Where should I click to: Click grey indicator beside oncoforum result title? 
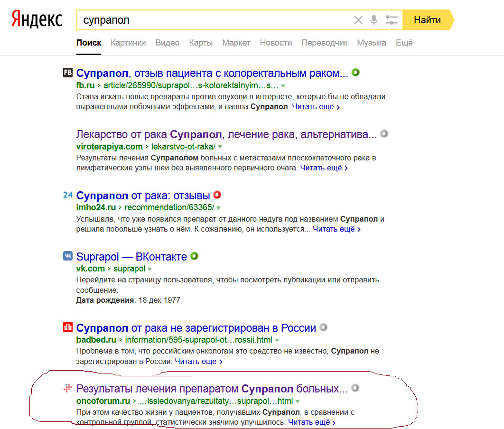355,388
